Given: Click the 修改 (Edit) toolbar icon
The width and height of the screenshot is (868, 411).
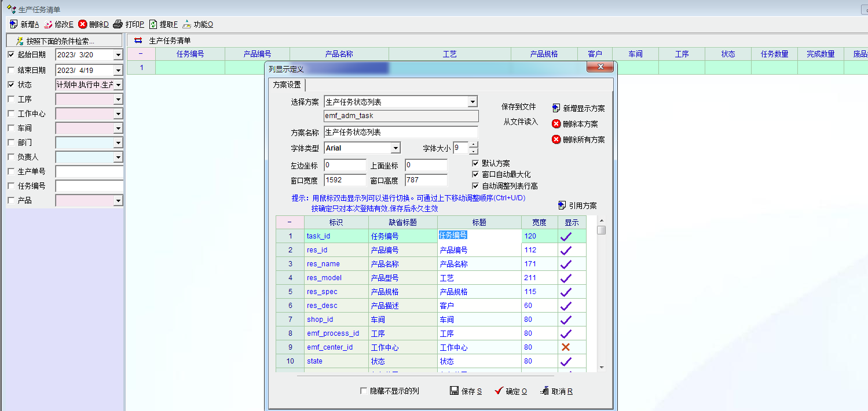Looking at the screenshot, I should click(x=48, y=24).
